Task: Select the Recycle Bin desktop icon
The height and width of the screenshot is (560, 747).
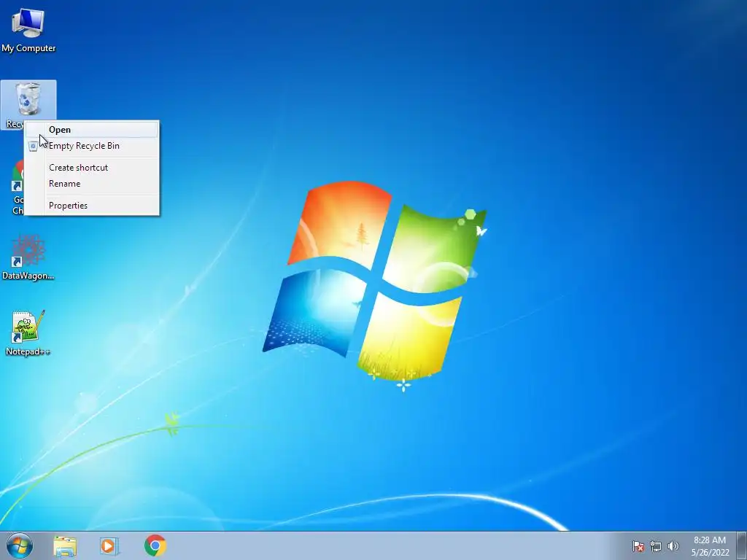Action: point(28,99)
